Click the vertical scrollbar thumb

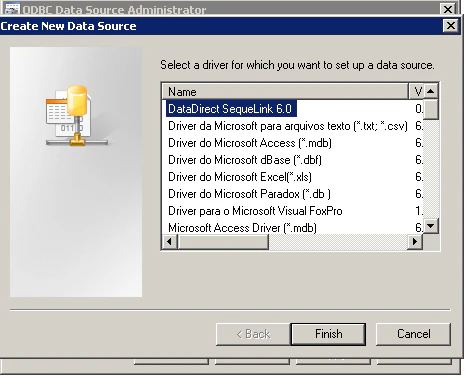click(x=431, y=109)
